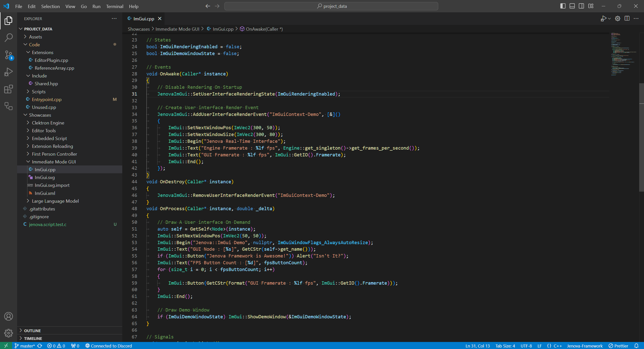Open errors and warnings count in status bar
The height and width of the screenshot is (349, 644).
(x=56, y=346)
